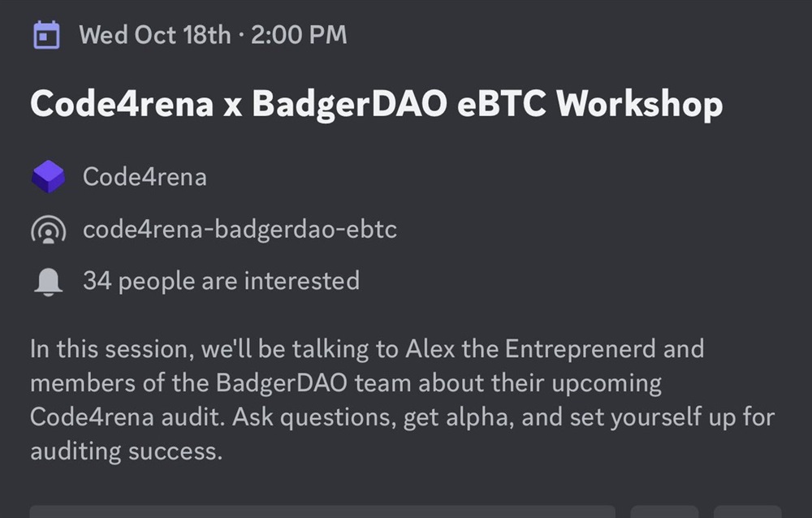Image resolution: width=812 pixels, height=518 pixels.
Task: Go to the code4rena-badgerdao-ebtc stage channel
Action: click(240, 230)
